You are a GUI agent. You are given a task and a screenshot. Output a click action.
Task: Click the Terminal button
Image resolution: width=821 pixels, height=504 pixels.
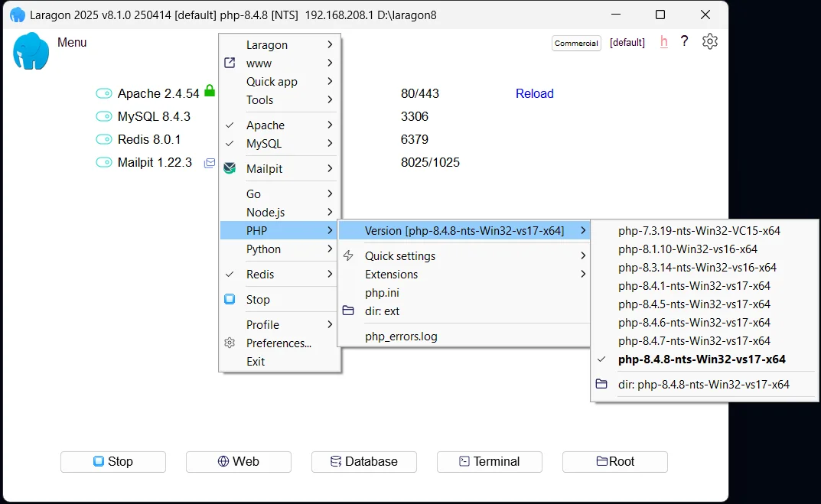[x=489, y=462]
